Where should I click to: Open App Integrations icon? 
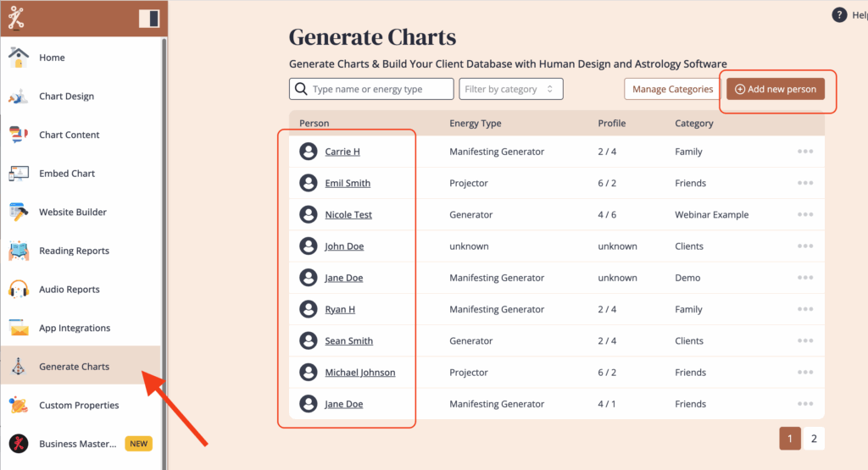(x=19, y=328)
